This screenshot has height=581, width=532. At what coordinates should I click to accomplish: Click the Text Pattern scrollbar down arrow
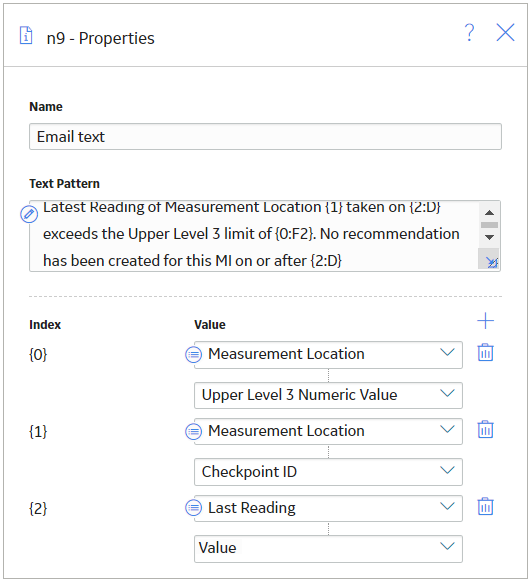[489, 237]
